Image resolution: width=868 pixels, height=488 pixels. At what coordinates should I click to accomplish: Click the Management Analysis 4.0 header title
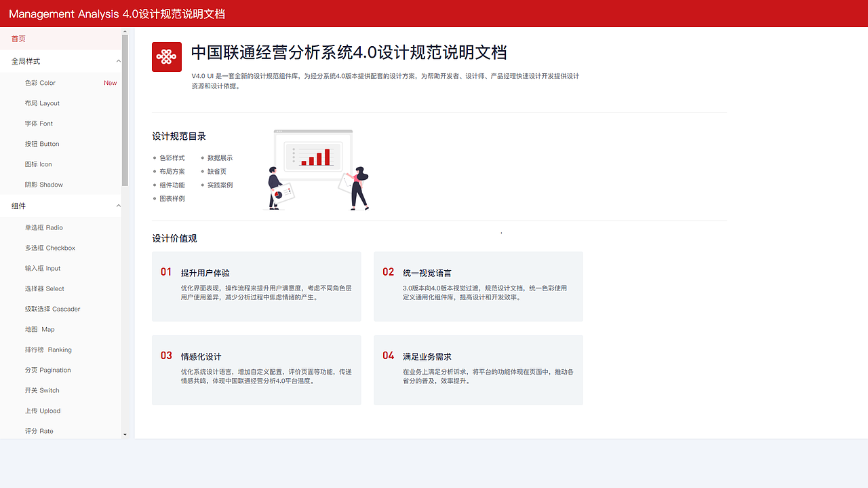point(117,14)
